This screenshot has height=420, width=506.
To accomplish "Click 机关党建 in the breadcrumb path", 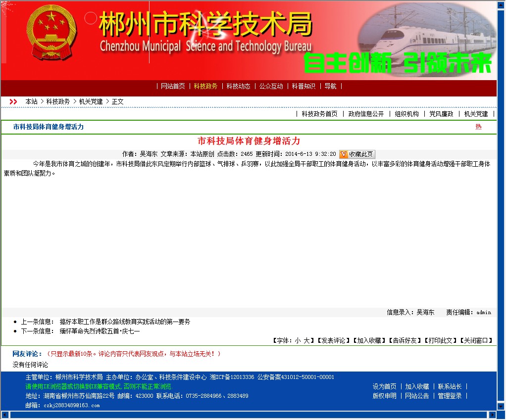I will pos(91,101).
